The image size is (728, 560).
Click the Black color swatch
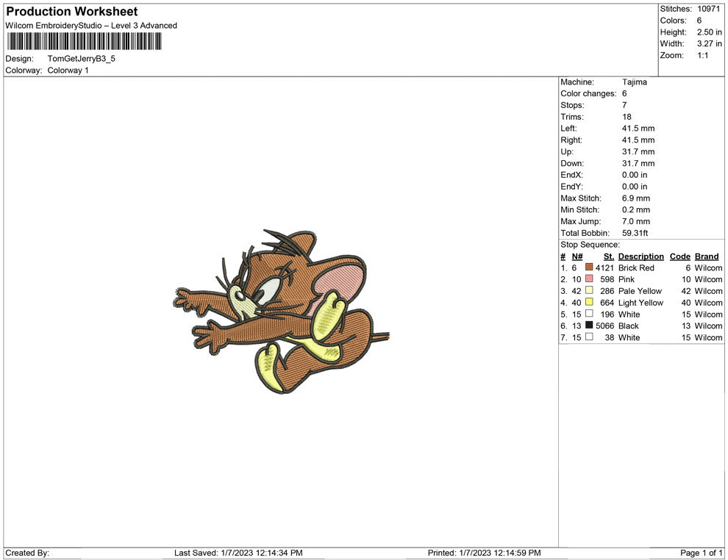[589, 326]
